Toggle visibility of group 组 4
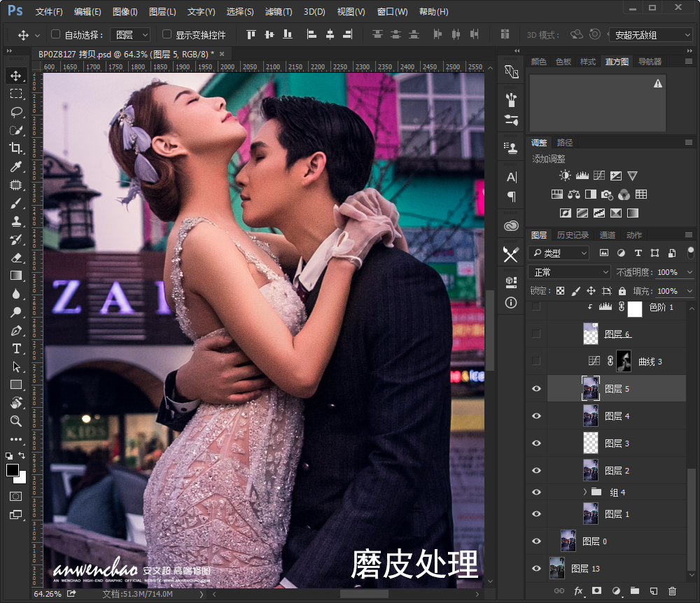Viewport: 700px width, 603px height. pos(537,492)
